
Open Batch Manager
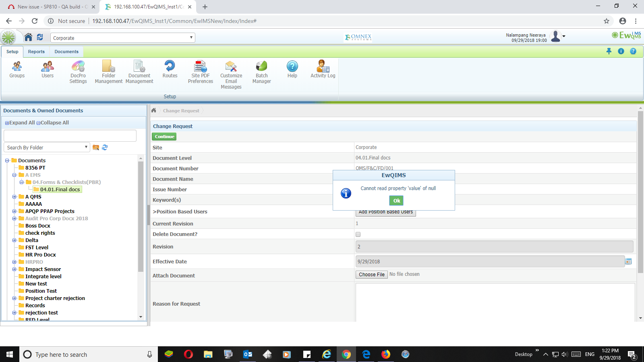[x=262, y=72]
